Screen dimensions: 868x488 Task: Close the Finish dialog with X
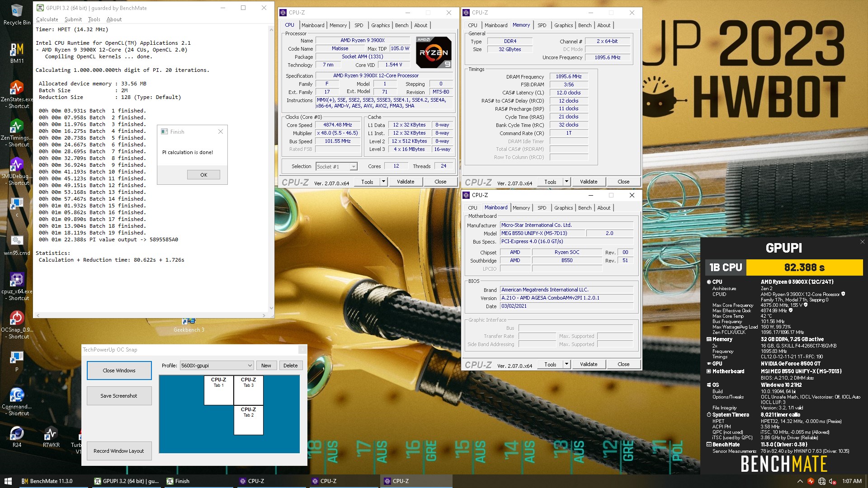click(221, 131)
